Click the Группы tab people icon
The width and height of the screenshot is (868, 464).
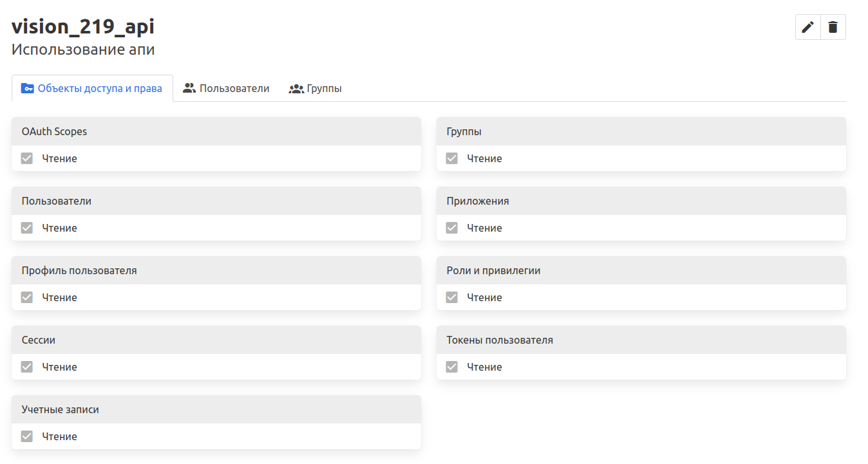[x=296, y=89]
